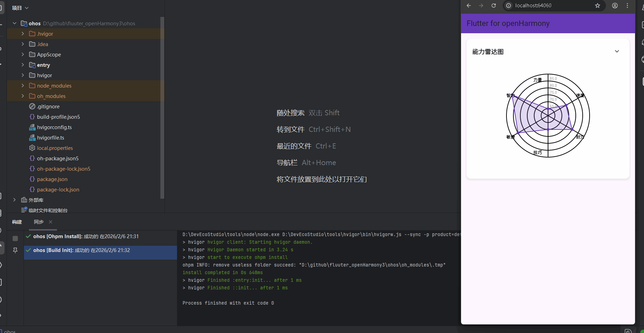Click package.json file icon

(x=32, y=179)
